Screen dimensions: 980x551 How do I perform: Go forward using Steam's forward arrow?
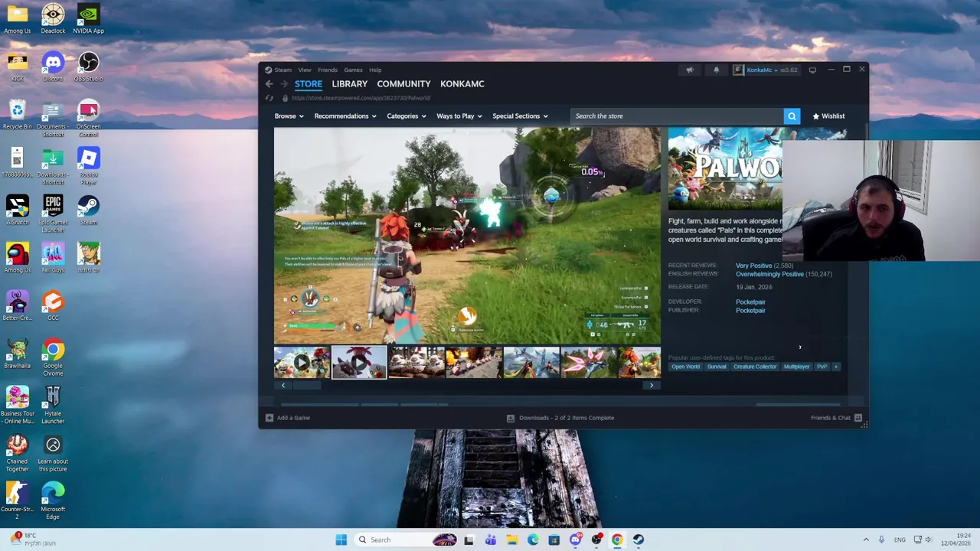click(283, 84)
